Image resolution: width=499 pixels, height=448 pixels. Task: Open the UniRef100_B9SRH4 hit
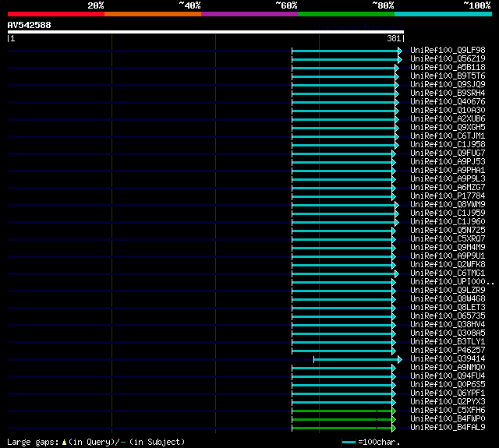coord(448,93)
